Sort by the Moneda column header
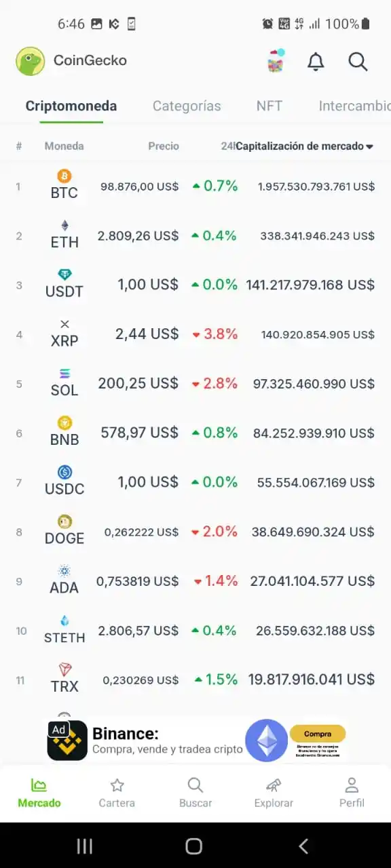 pyautogui.click(x=64, y=146)
